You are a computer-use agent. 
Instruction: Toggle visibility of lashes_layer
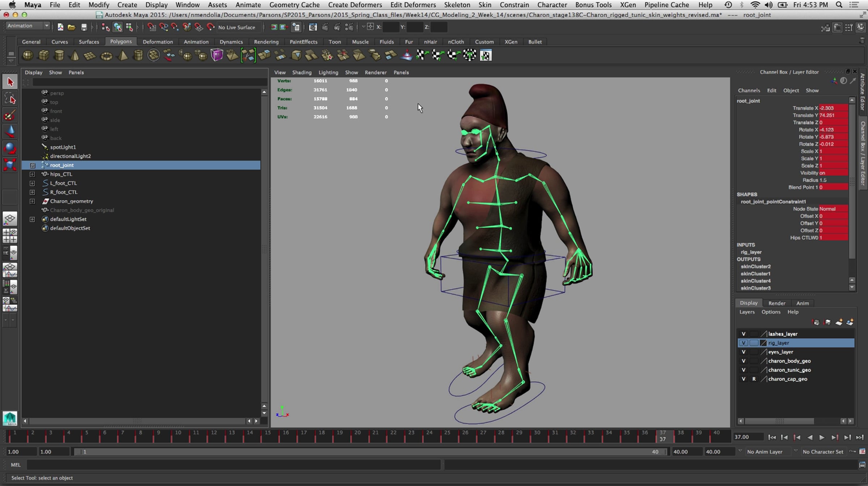point(743,334)
